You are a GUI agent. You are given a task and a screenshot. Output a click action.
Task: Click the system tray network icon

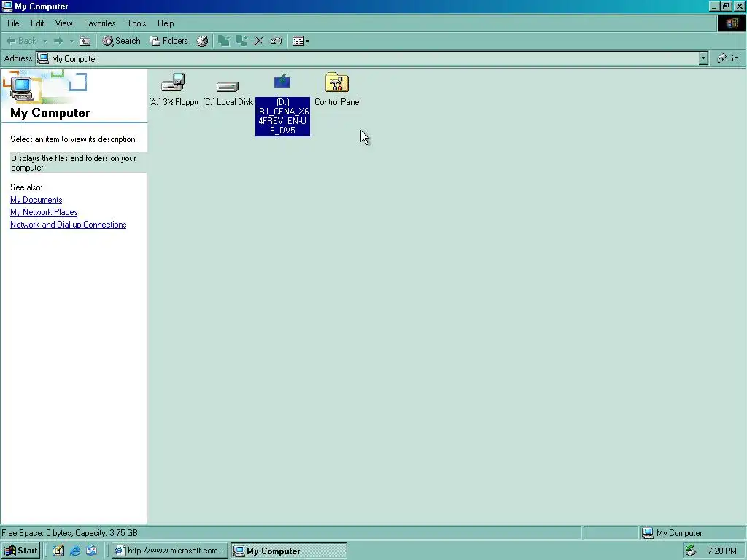point(692,551)
